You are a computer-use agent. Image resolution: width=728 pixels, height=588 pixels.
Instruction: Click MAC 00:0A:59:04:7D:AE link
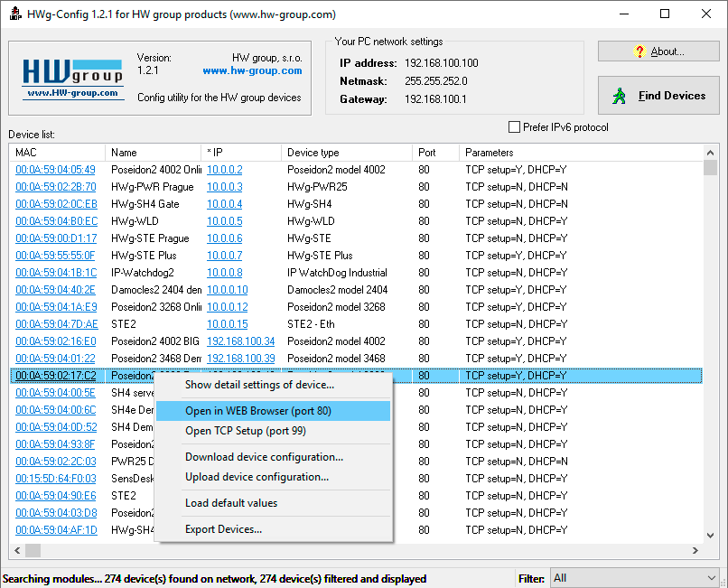click(x=57, y=324)
